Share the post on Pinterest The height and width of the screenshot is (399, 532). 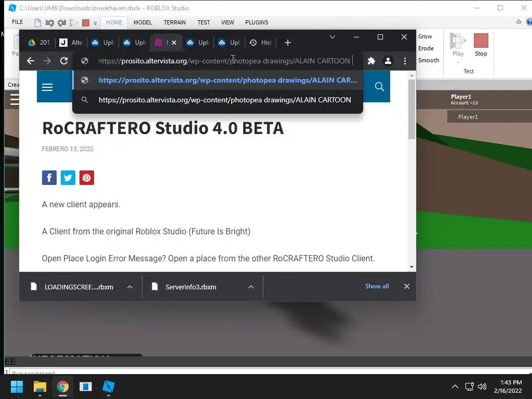click(x=87, y=178)
